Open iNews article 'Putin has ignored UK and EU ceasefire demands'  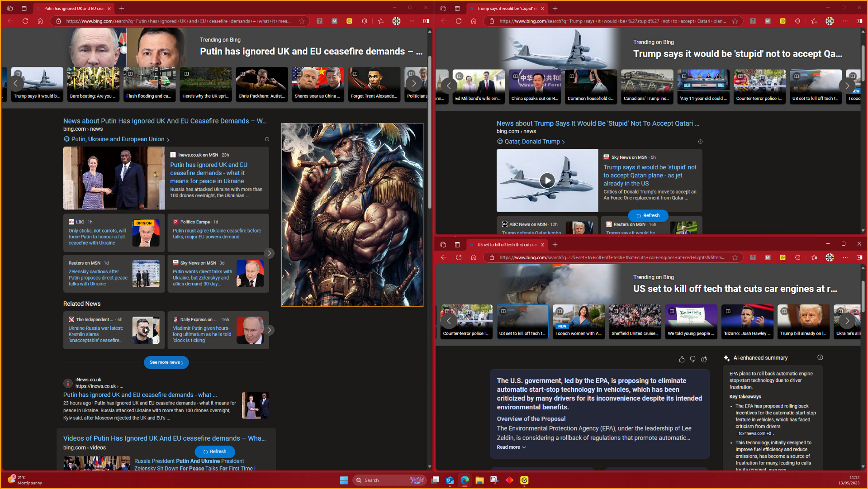click(140, 395)
